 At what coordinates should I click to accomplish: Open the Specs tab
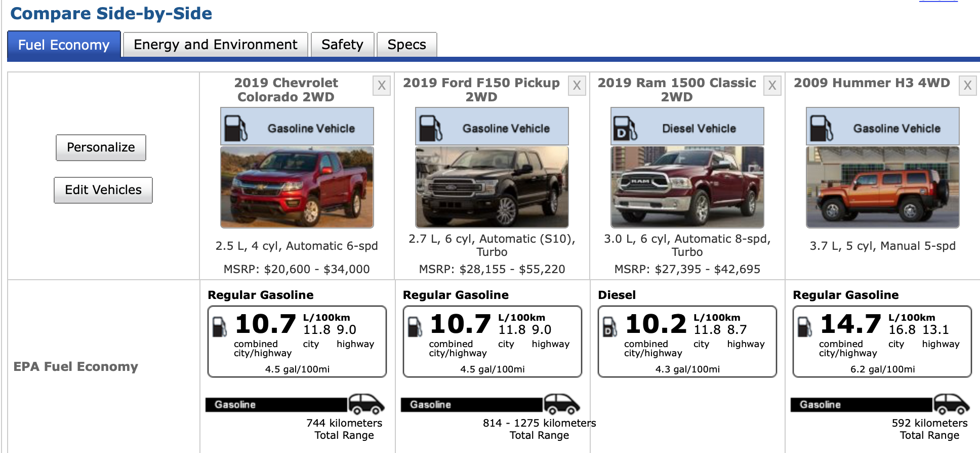(406, 45)
